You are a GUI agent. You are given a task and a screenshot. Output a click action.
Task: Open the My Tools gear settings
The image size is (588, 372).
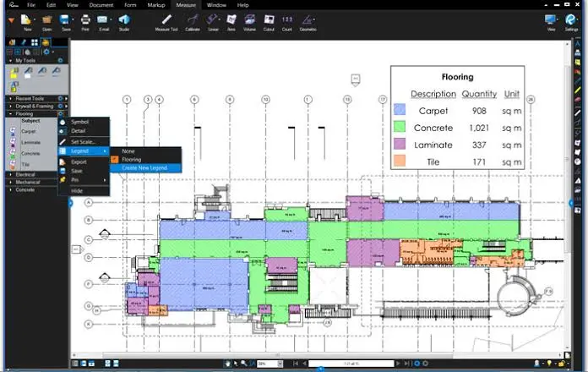pos(60,60)
